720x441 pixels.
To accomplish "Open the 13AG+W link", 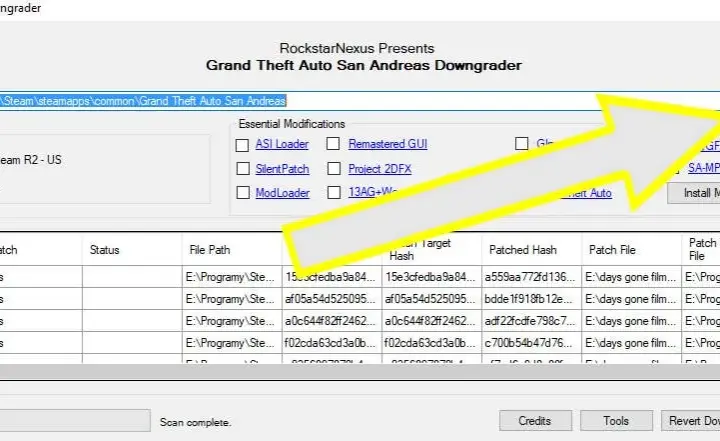I will (372, 192).
